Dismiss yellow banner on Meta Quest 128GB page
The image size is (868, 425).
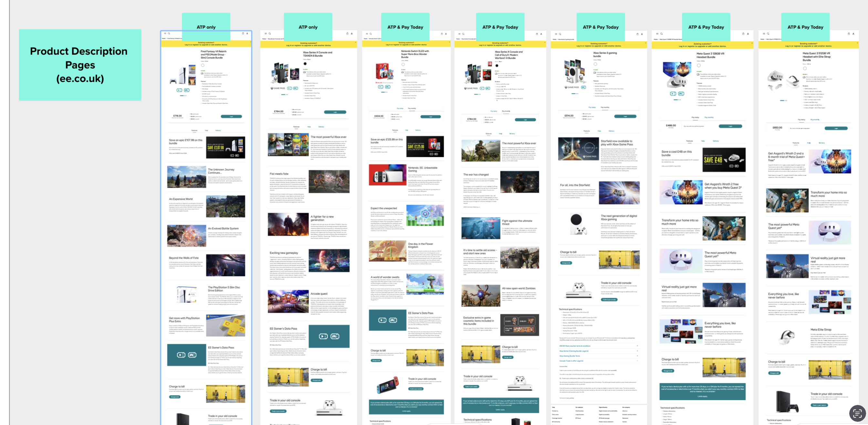click(752, 43)
